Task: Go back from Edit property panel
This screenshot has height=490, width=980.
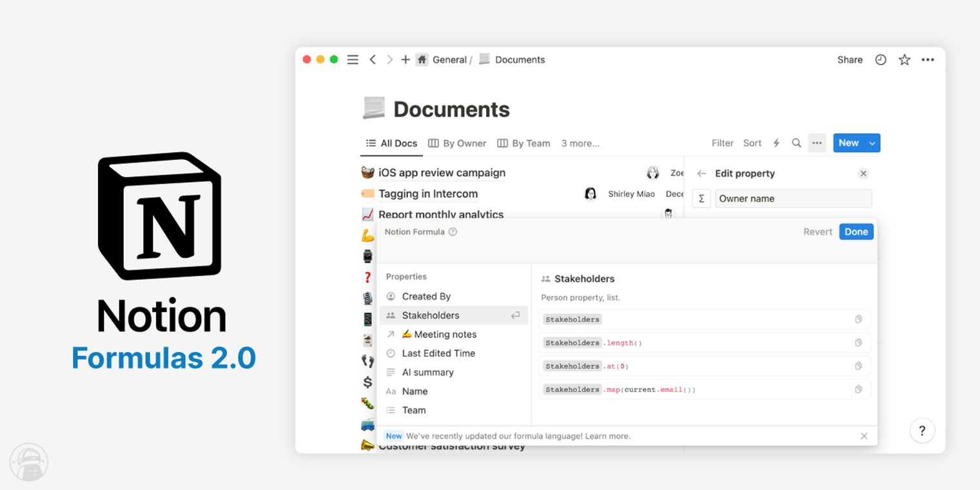Action: pyautogui.click(x=701, y=173)
